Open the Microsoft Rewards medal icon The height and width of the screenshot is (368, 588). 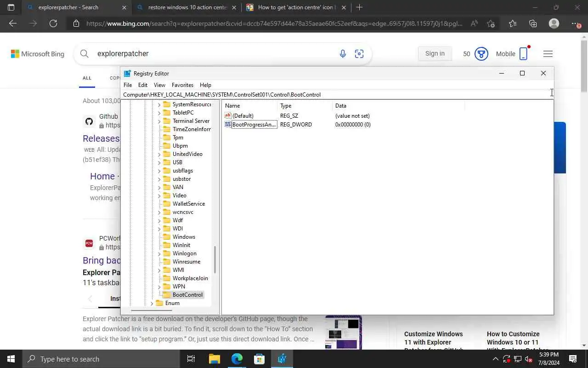tap(481, 54)
